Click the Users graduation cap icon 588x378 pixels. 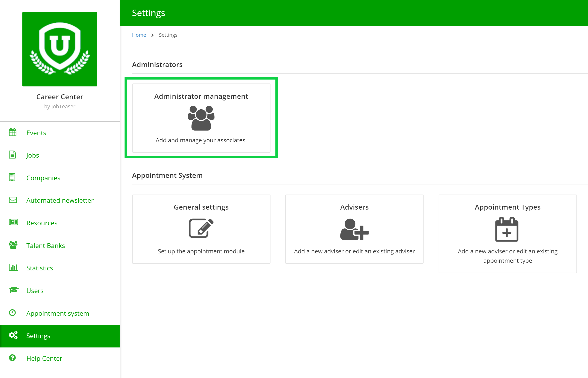click(14, 290)
